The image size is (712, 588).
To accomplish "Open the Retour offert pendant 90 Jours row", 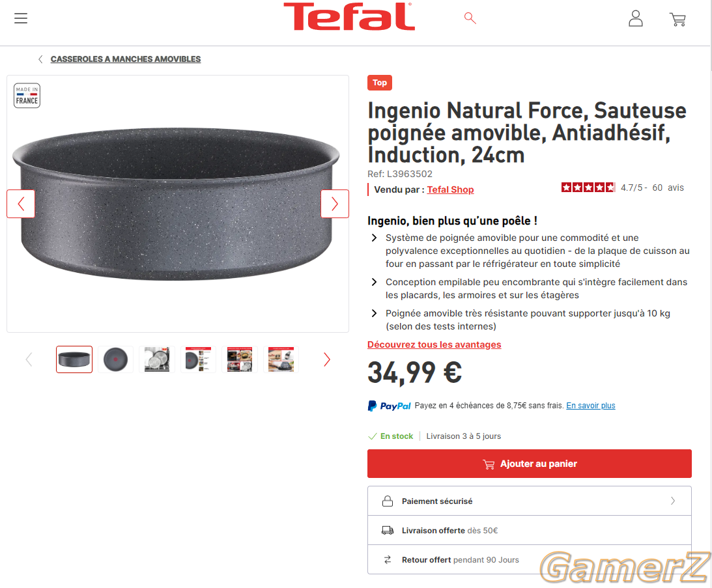I will point(530,560).
